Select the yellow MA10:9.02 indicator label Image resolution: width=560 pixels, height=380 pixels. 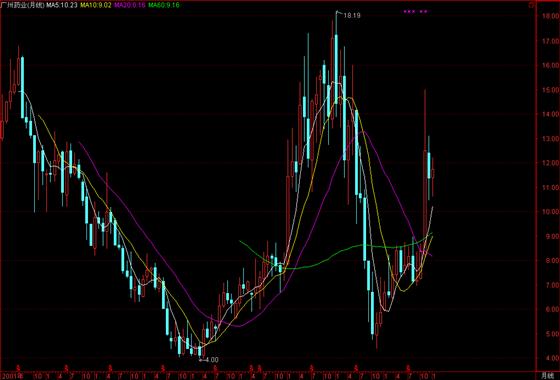pos(96,5)
